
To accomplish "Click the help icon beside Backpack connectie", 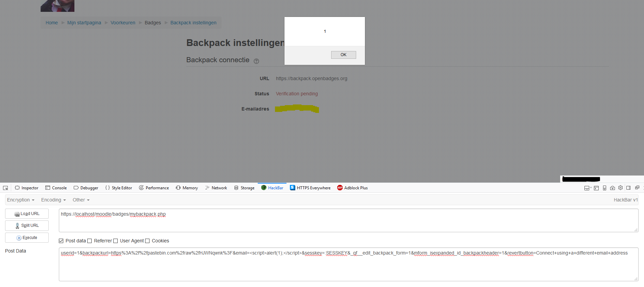I will tap(256, 61).
